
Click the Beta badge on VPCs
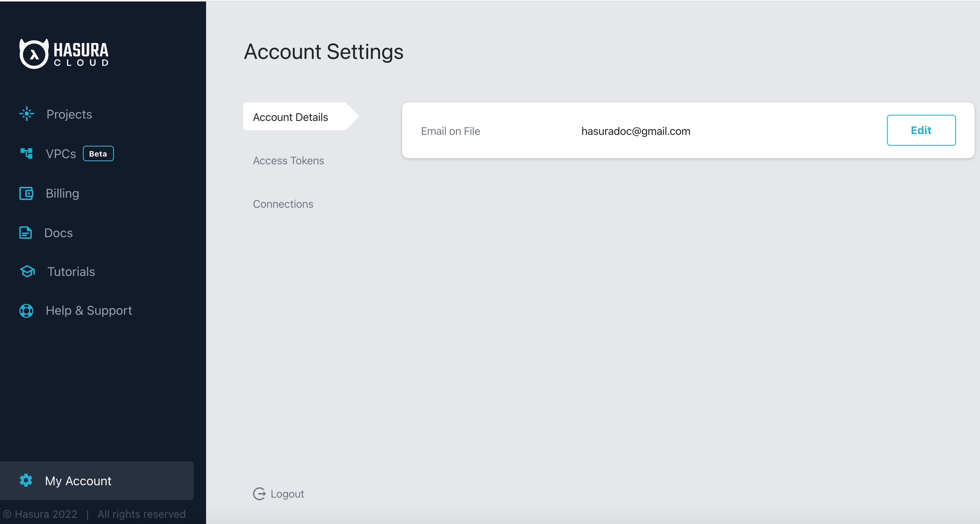point(98,154)
